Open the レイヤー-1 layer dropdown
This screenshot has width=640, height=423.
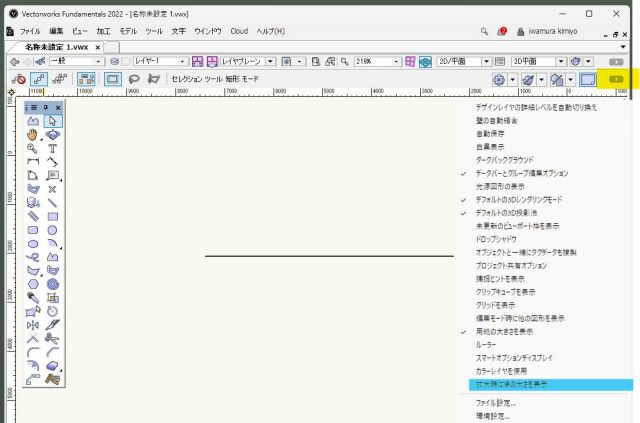click(x=159, y=62)
